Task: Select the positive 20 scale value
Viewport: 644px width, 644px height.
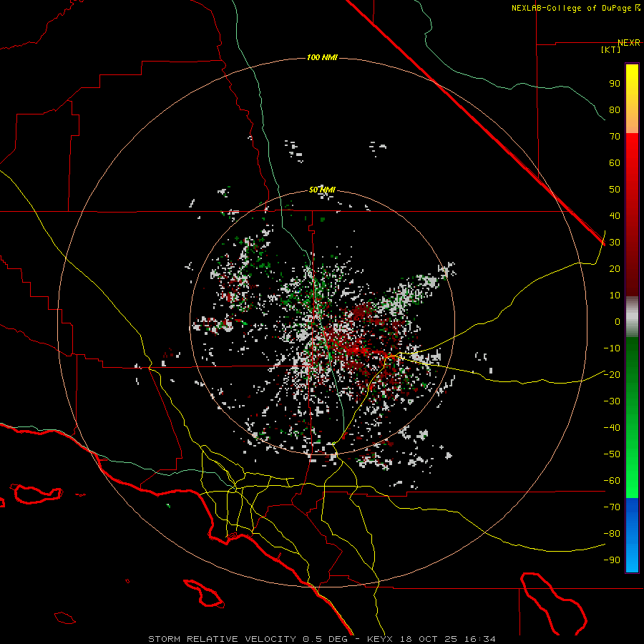Action: (x=615, y=268)
